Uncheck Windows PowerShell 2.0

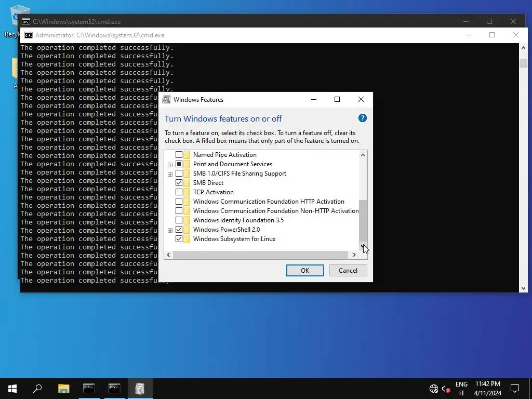pyautogui.click(x=179, y=230)
